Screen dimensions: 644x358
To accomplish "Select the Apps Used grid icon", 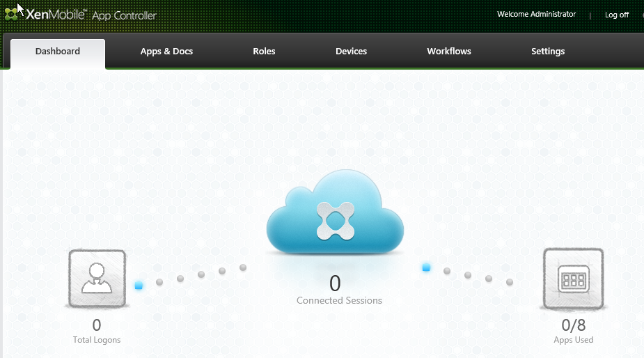I will 574,278.
